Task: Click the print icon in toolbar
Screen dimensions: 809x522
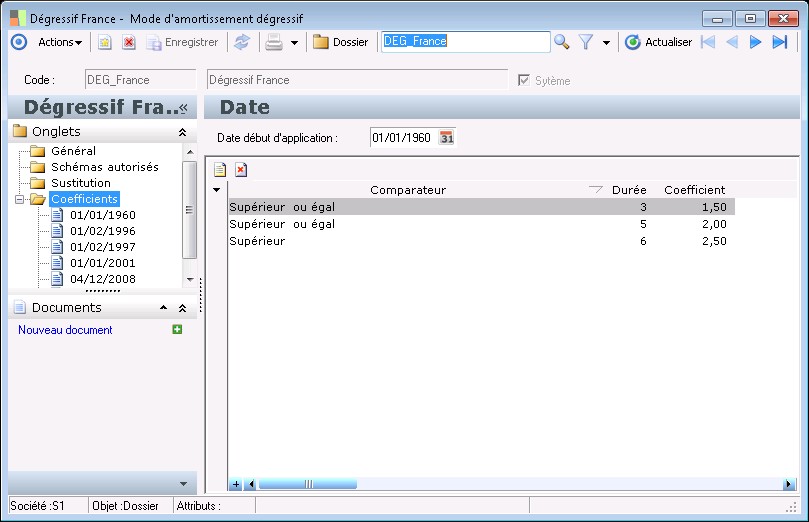Action: [273, 42]
